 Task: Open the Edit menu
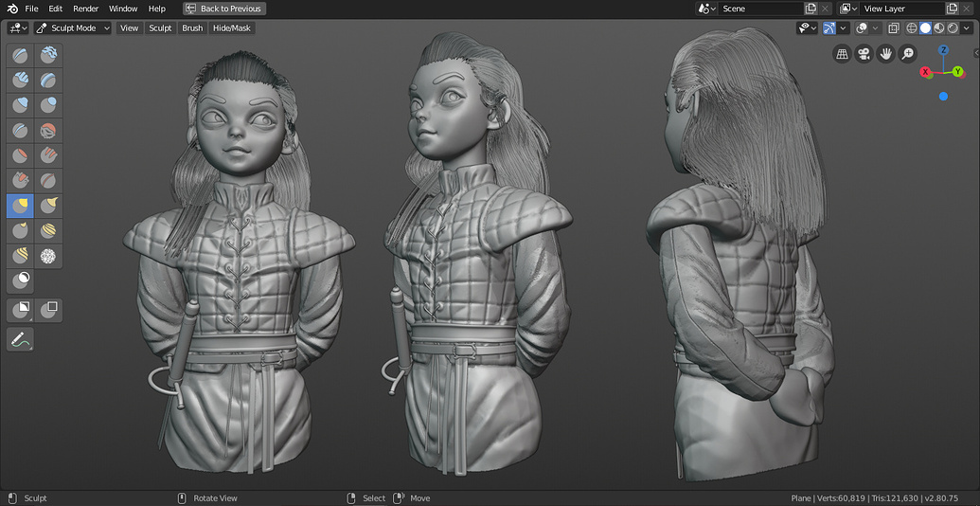point(56,9)
